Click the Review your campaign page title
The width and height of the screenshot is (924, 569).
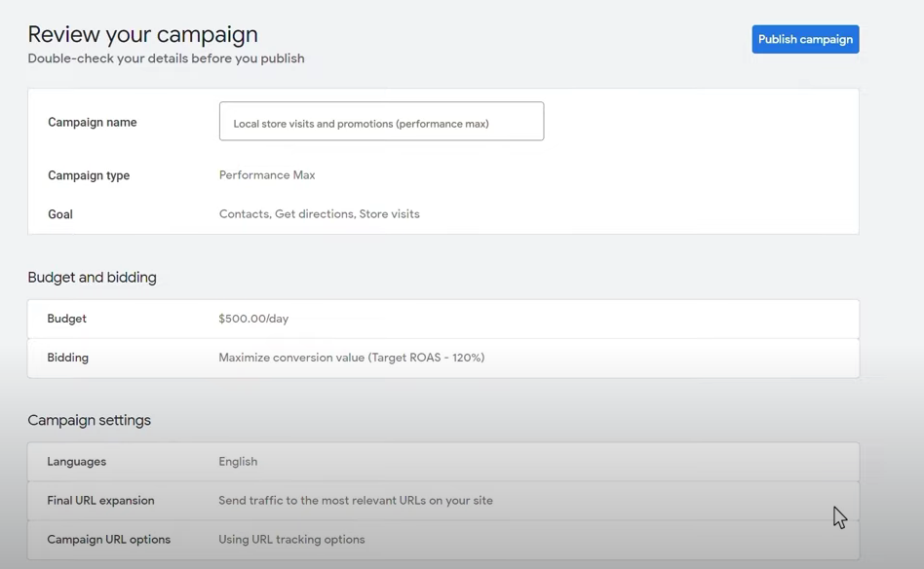142,34
